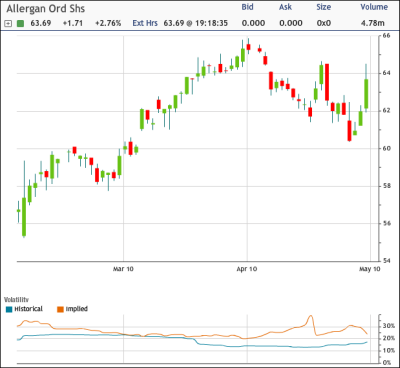This screenshot has width=400, height=368.
Task: Click the tall green candlestick at far left near 56
Action: point(24,217)
